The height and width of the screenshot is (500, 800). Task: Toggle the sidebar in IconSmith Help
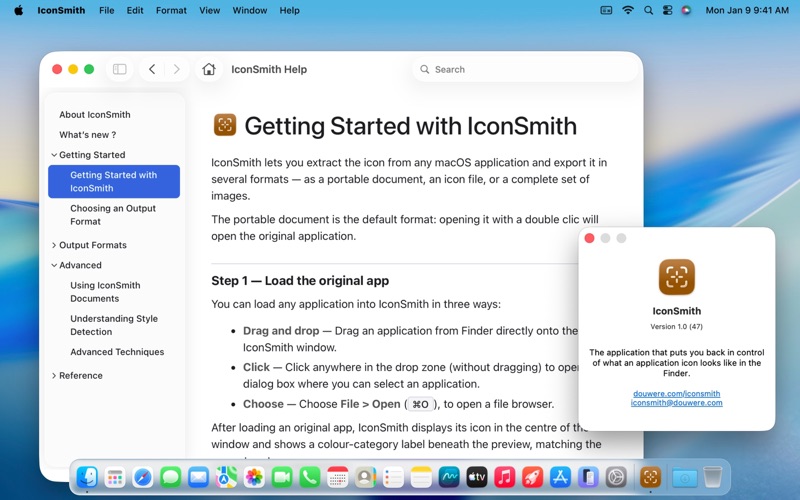pos(119,69)
